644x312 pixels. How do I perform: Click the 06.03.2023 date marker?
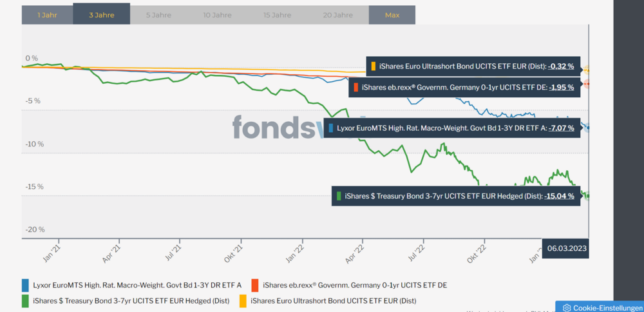coord(565,248)
